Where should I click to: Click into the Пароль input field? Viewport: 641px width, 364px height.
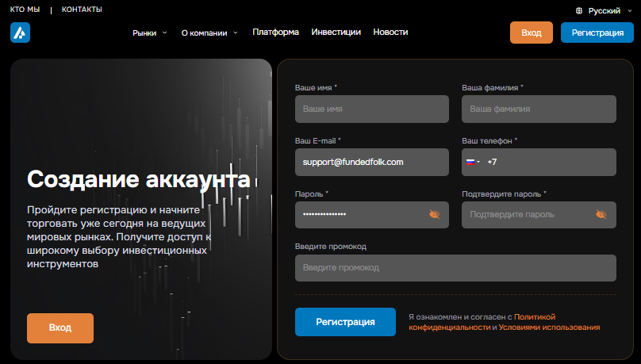[x=372, y=214]
